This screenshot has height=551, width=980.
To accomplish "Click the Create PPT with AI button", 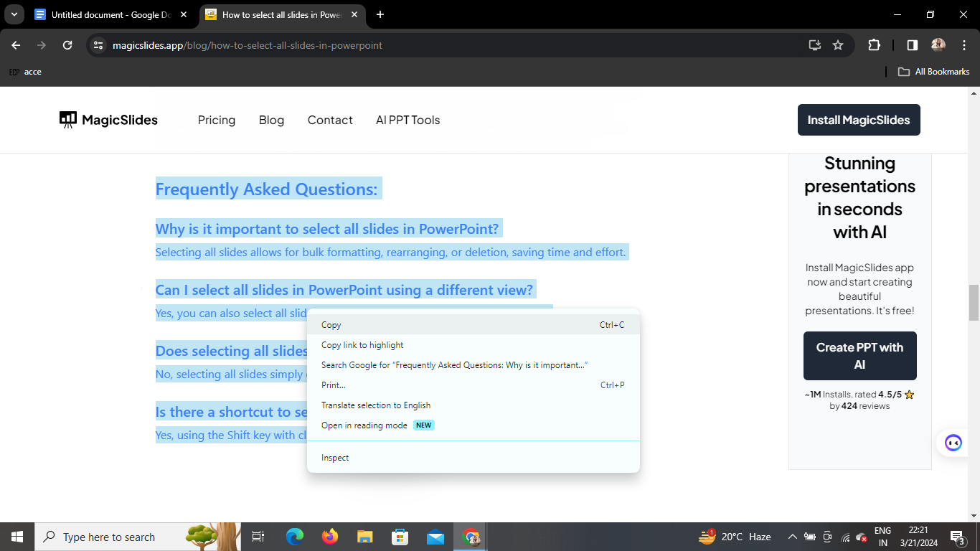I will pyautogui.click(x=859, y=356).
